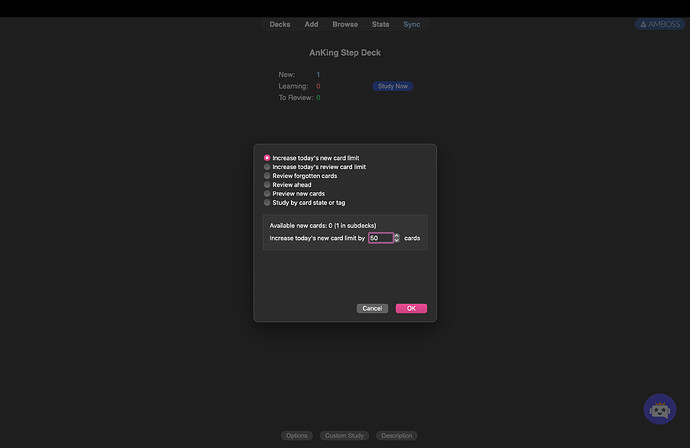The image size is (690, 448).
Task: Click the stepper arrows beside the card limit field
Action: (397, 238)
